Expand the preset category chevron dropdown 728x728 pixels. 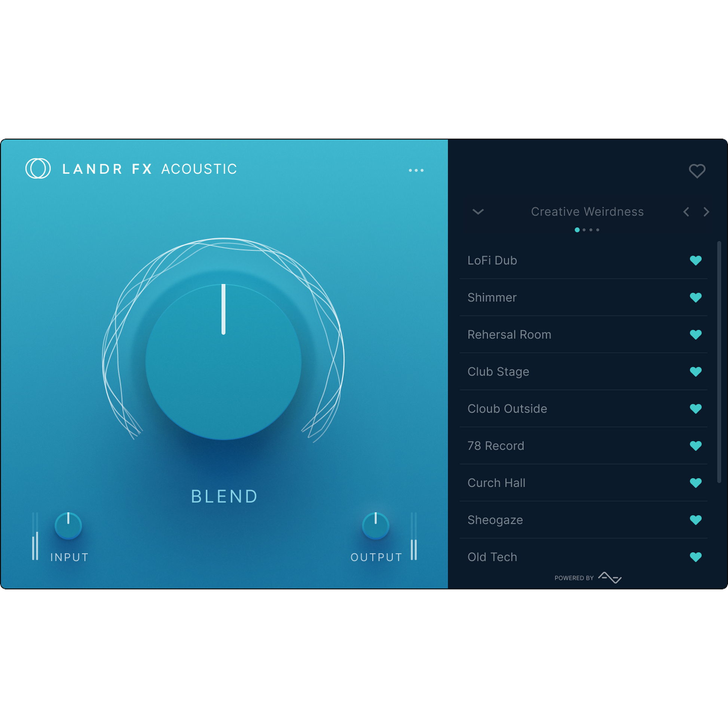(478, 212)
